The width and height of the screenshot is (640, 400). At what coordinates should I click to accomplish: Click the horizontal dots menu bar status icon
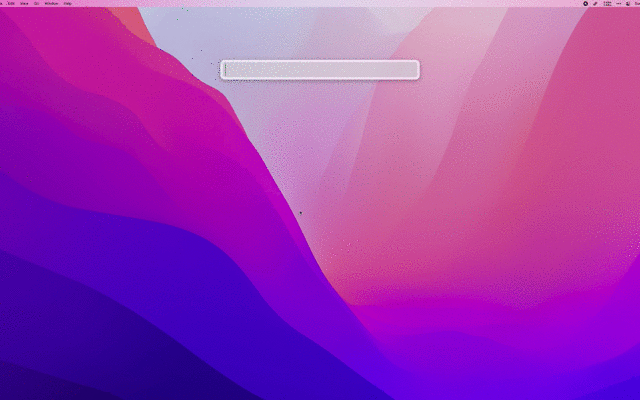tap(617, 3)
